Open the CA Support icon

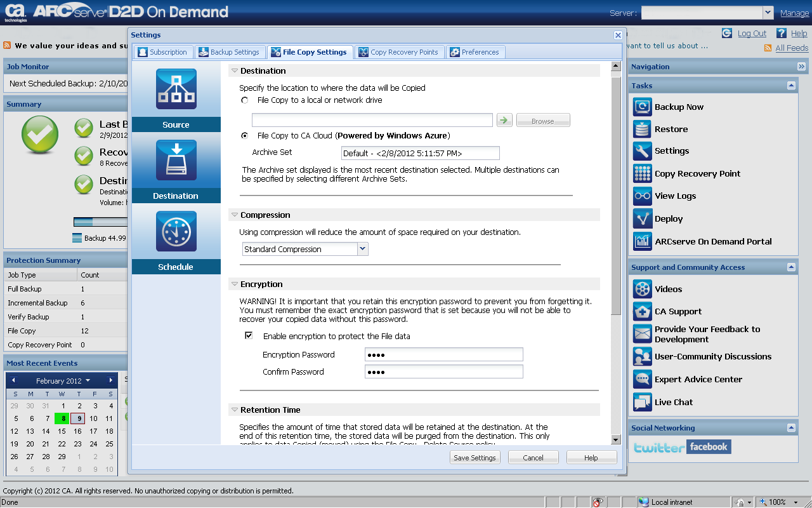643,312
